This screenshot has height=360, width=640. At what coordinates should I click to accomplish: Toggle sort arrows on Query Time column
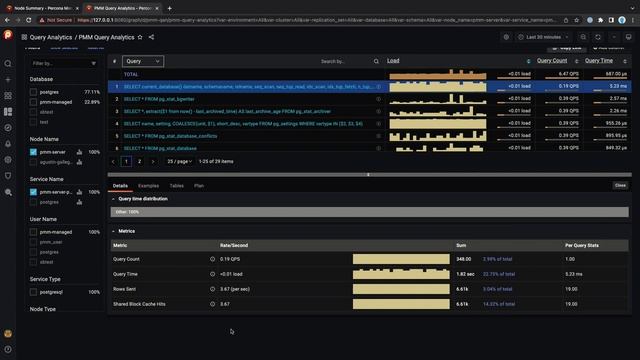tap(624, 61)
